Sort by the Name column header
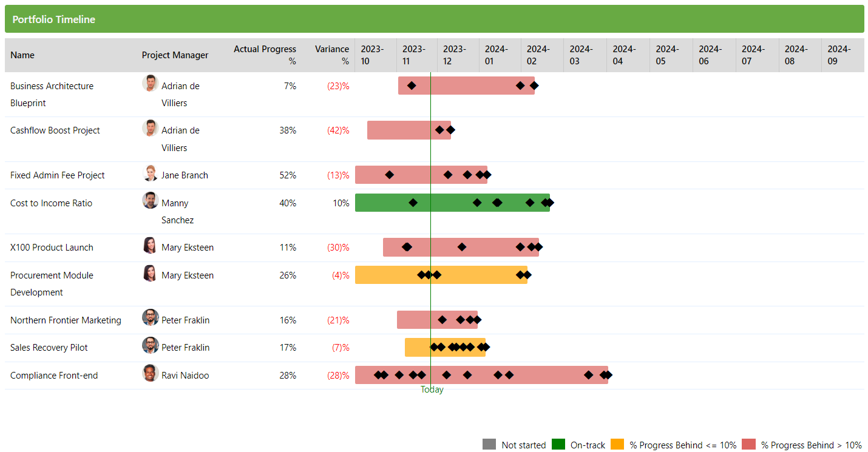Screen dimensions: 868x452 click(x=22, y=55)
